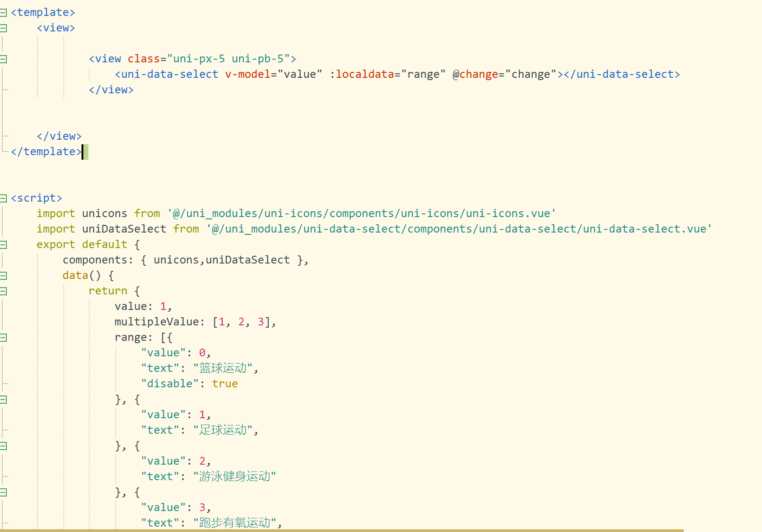
Task: Click the horizontal scrollbar at the bottom
Action: 342,530
